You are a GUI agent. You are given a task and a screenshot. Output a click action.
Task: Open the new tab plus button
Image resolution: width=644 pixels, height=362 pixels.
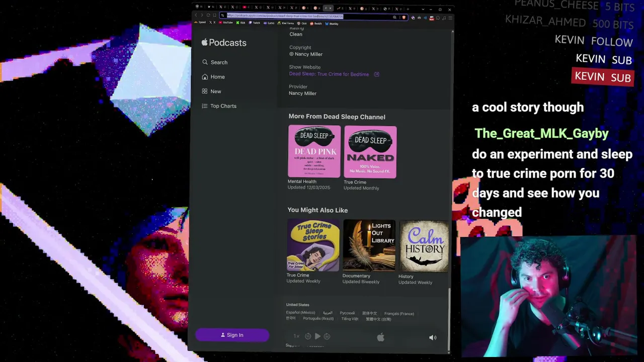coord(409,9)
